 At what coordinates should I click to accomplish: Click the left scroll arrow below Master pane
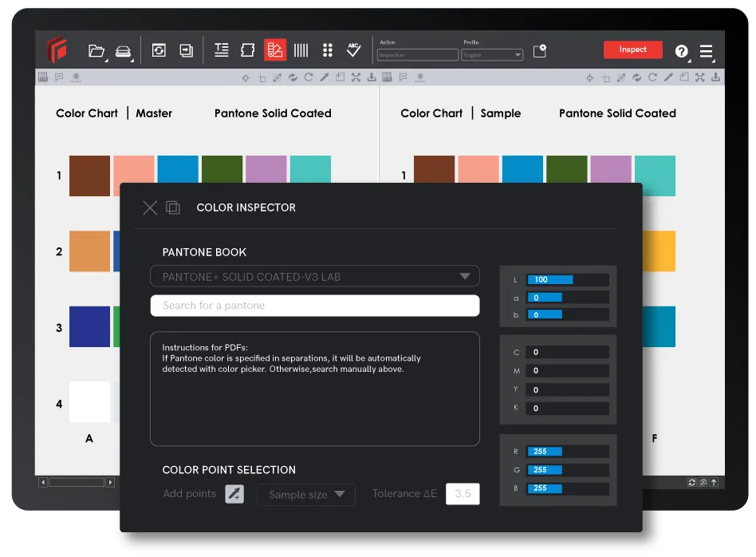tap(43, 482)
